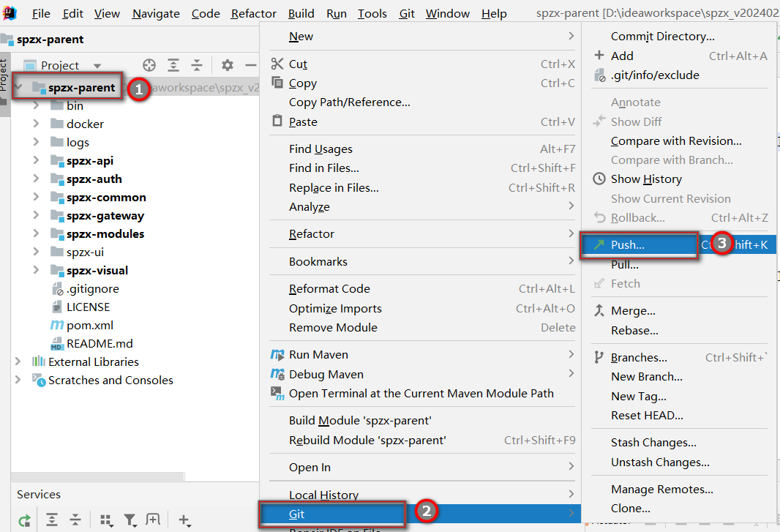Click the Cut scissors icon
This screenshot has height=532, width=780.
(x=277, y=64)
